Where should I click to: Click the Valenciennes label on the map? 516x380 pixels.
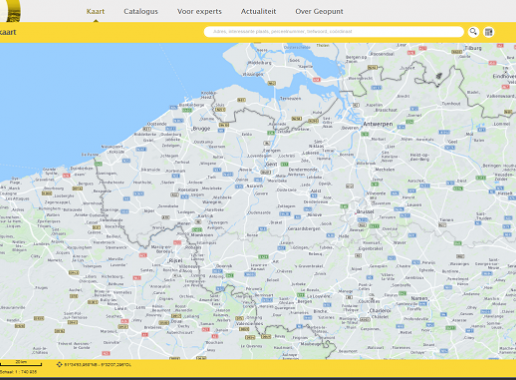point(250,323)
